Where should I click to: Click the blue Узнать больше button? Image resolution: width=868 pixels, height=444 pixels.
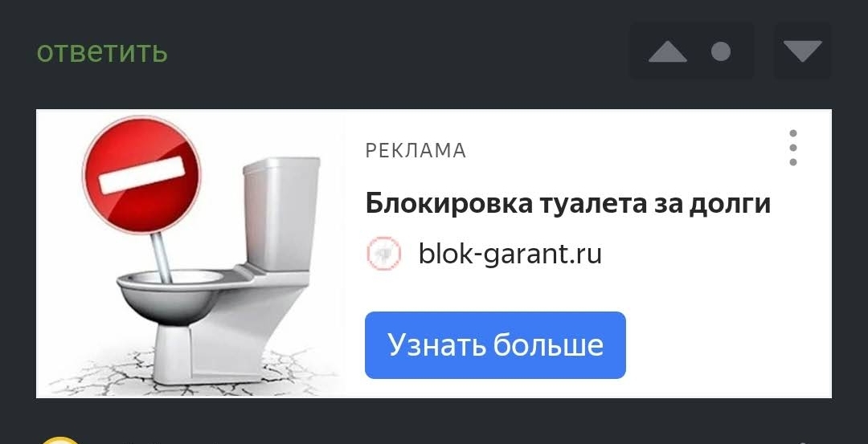[x=495, y=345]
